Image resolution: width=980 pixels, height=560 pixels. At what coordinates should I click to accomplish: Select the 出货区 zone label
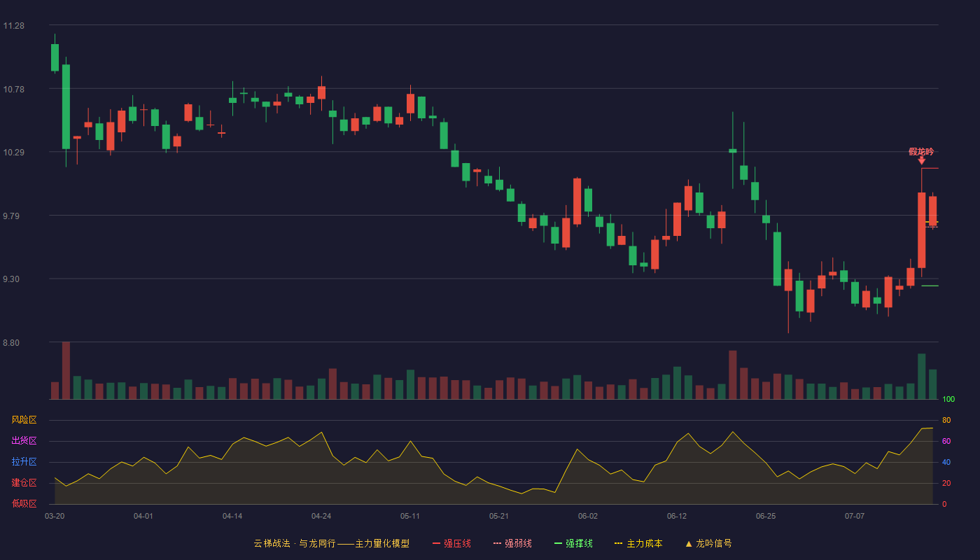[24, 441]
